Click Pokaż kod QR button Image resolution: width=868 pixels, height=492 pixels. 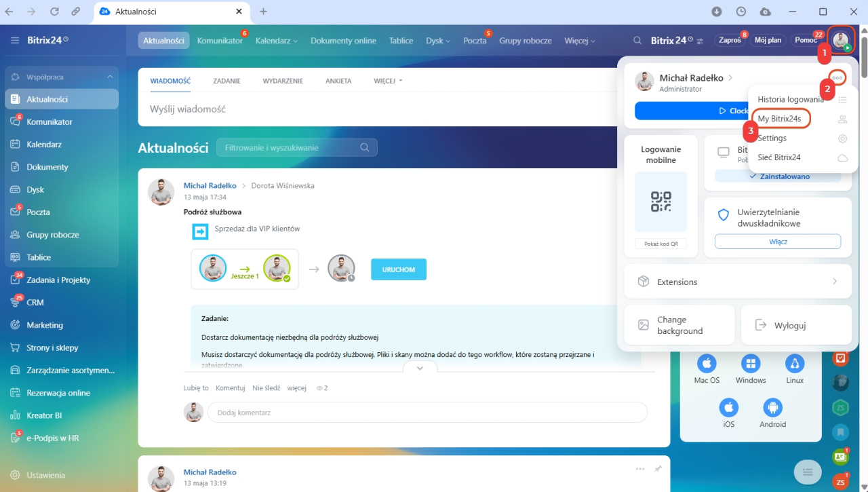pos(660,244)
